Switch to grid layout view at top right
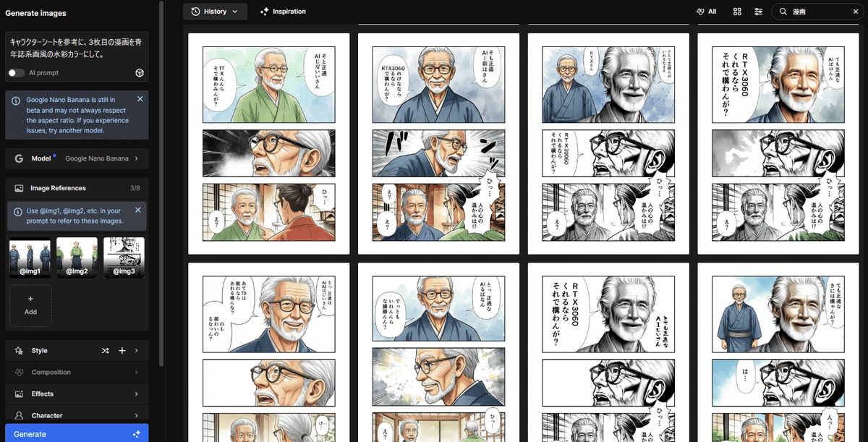The width and height of the screenshot is (868, 442). (737, 12)
